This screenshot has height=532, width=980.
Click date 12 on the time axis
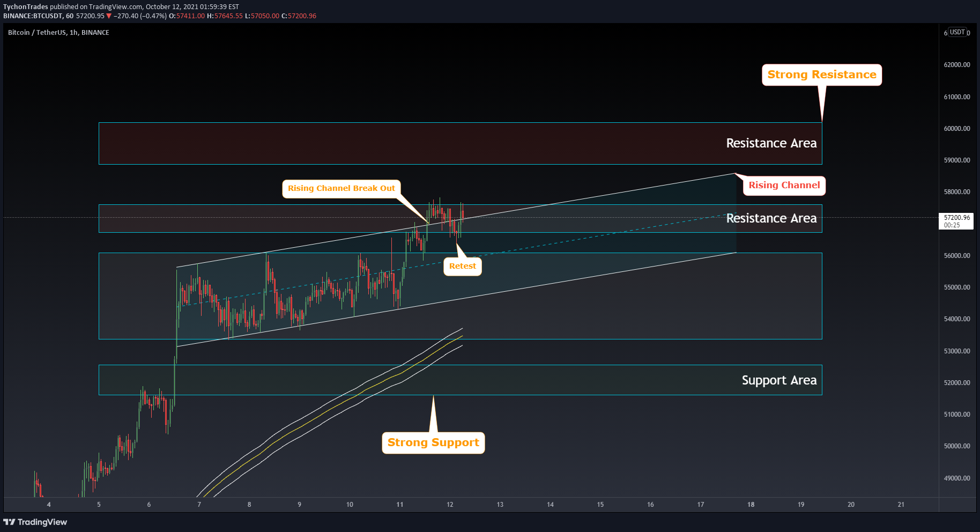450,505
